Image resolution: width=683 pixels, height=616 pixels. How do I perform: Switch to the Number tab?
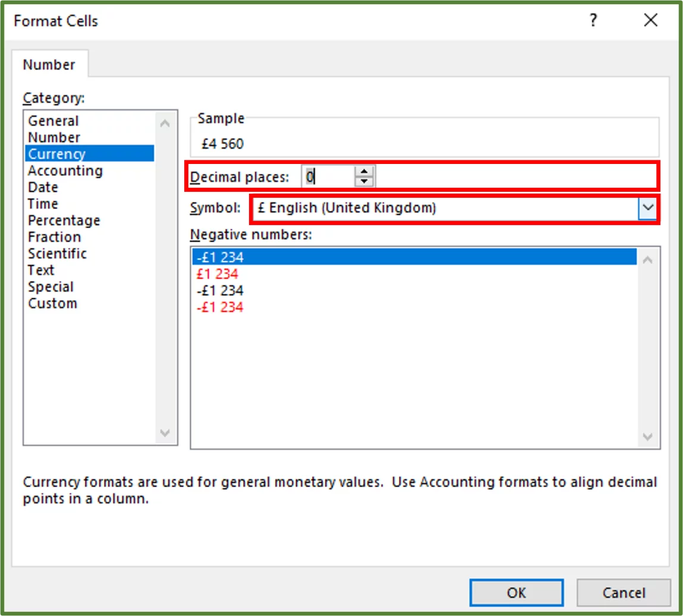pyautogui.click(x=51, y=64)
